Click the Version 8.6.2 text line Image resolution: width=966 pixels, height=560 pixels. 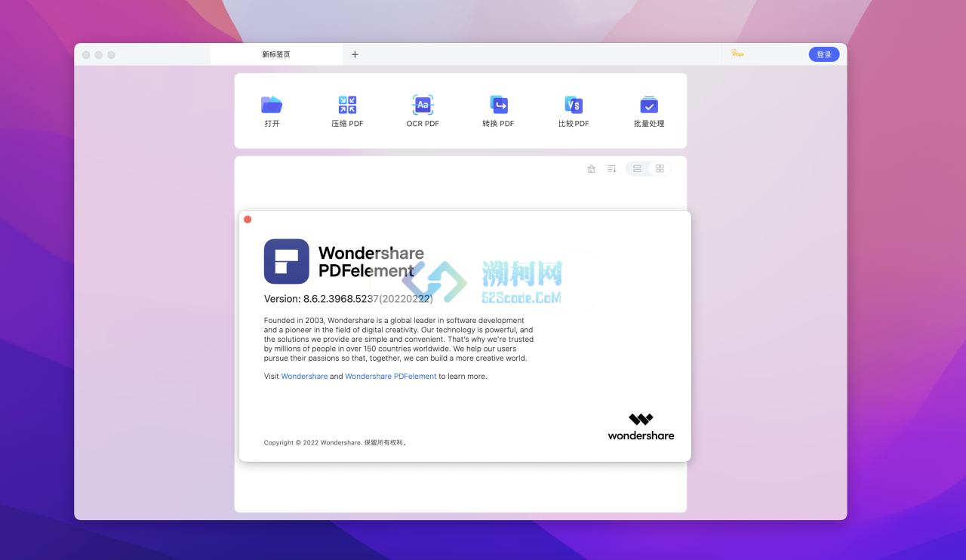click(348, 298)
